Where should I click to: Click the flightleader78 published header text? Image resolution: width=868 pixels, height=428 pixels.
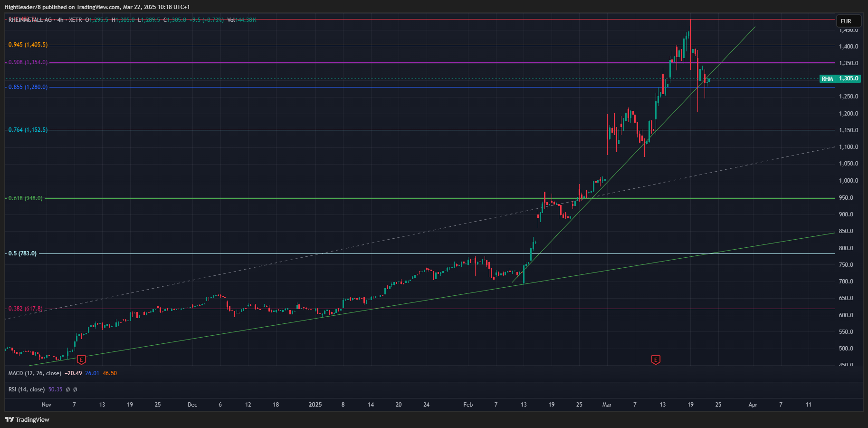pyautogui.click(x=97, y=7)
